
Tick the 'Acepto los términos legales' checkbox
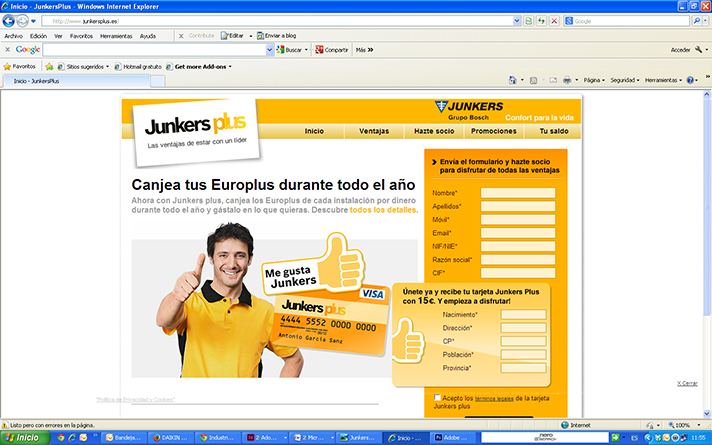pos(437,398)
